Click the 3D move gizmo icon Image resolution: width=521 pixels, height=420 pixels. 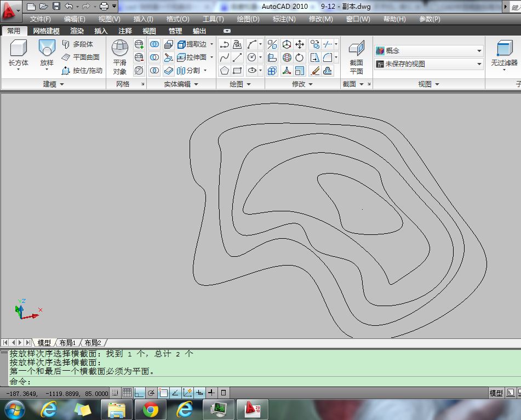pos(287,44)
